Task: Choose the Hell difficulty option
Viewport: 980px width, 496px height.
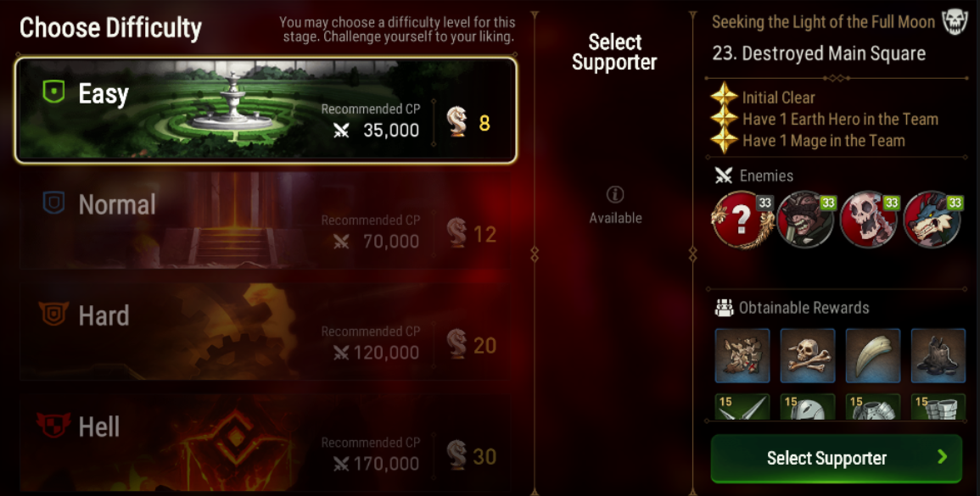Action: pyautogui.click(x=266, y=443)
